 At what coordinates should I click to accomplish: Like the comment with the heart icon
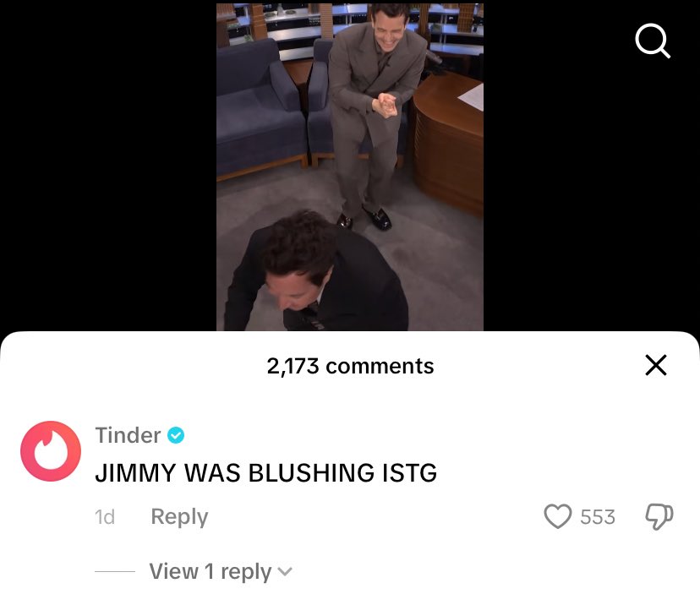pos(558,516)
